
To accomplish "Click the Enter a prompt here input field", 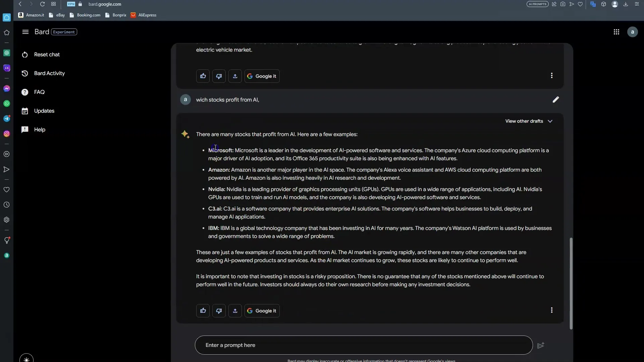I will (364, 345).
